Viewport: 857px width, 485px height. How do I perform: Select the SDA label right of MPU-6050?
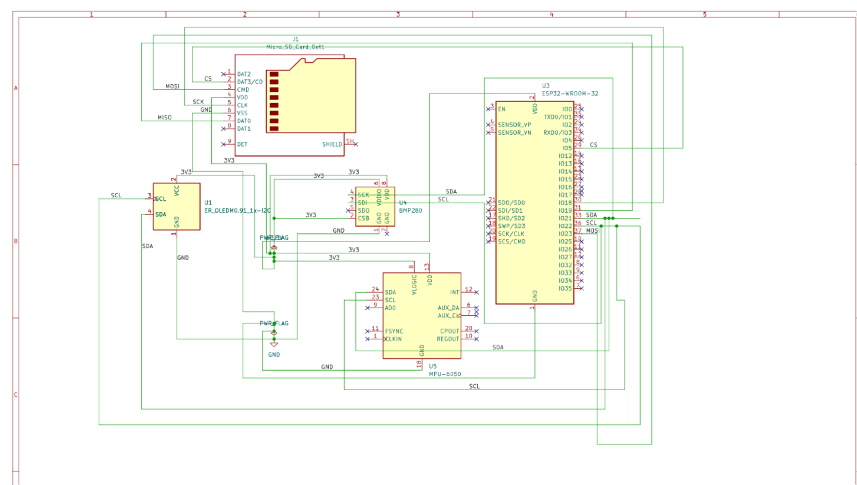pos(498,347)
